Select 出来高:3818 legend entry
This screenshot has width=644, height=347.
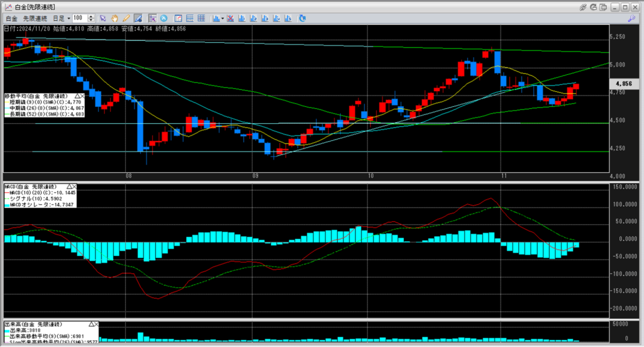(22, 330)
